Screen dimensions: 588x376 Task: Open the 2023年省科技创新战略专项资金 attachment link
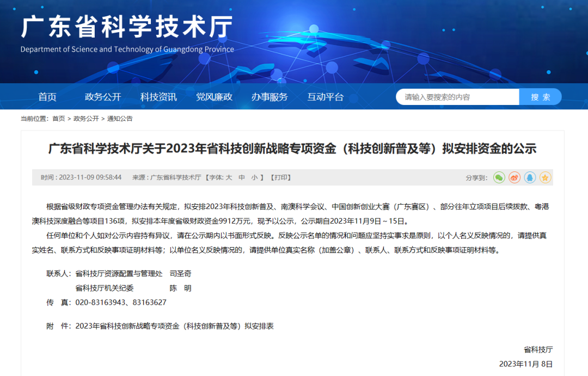pos(174,326)
